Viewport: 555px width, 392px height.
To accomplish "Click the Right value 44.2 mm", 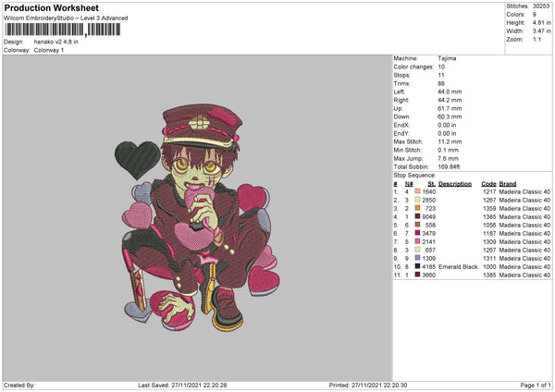I will pos(450,100).
